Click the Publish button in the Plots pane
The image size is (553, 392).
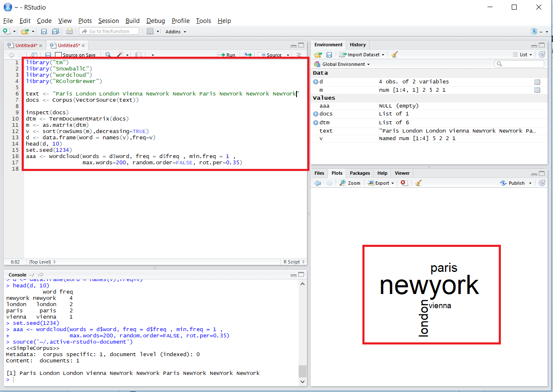[x=516, y=183]
